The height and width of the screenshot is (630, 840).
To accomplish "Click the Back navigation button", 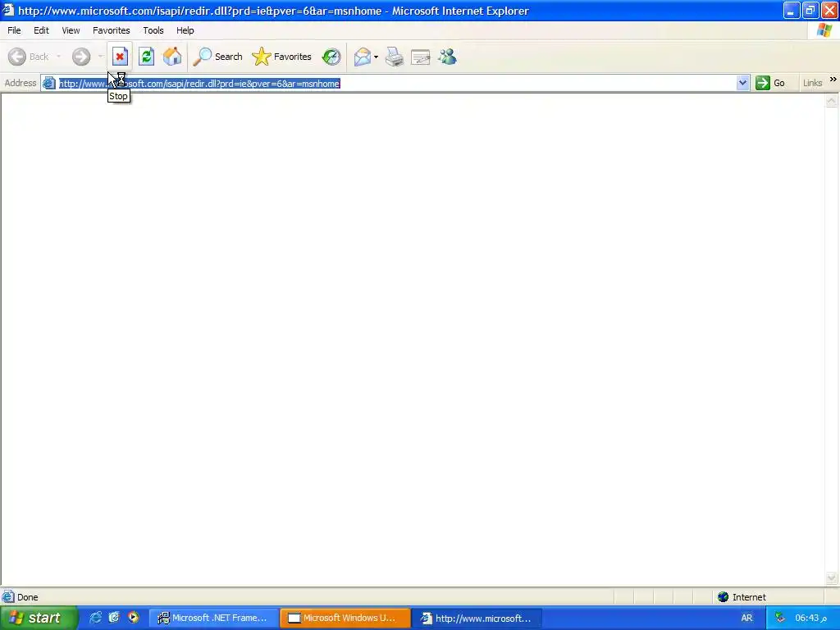I will click(x=29, y=57).
